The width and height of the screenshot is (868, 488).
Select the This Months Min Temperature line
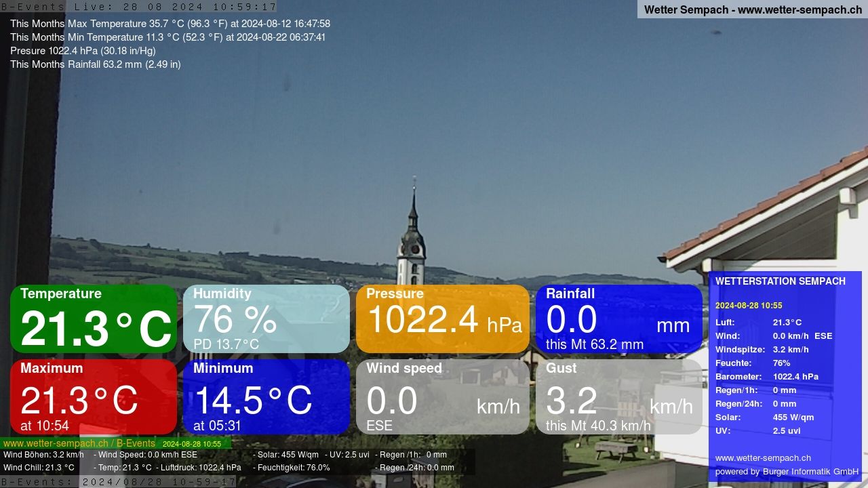[167, 37]
